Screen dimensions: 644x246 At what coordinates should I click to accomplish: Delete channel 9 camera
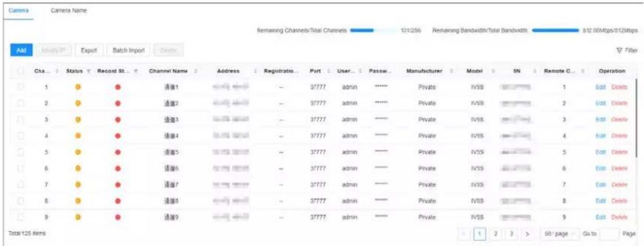[x=620, y=217]
